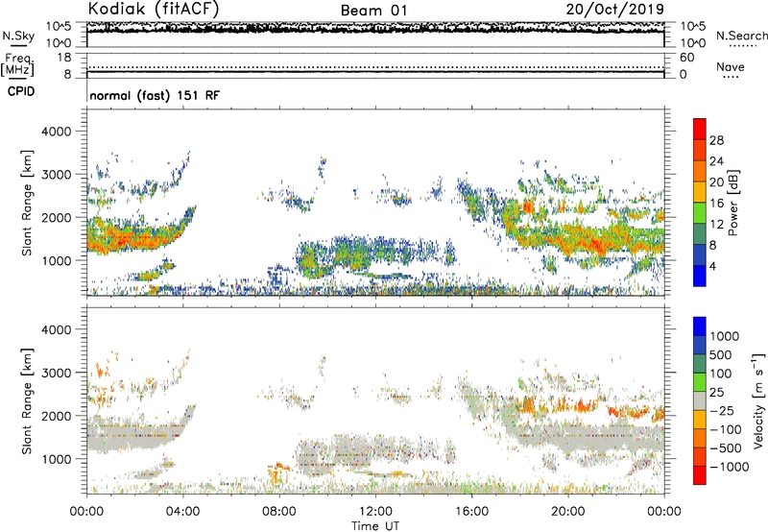The width and height of the screenshot is (768, 532).
Task: Click the yellow 16–20 dB Power colorbar segment
Action: click(x=700, y=192)
